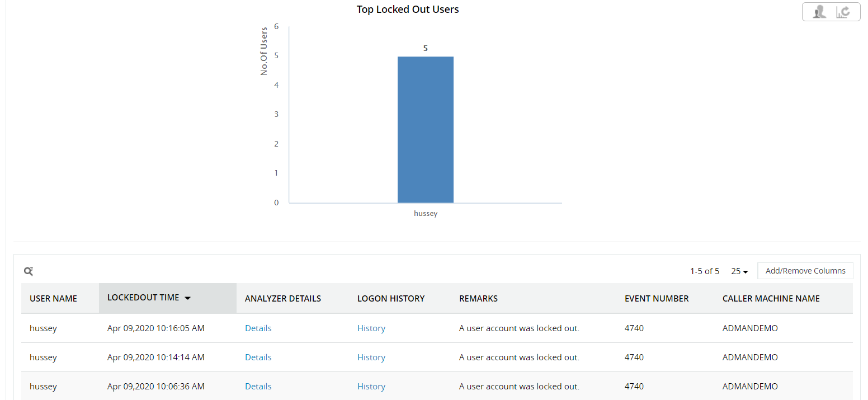
Task: Open Details link on the third row
Action: click(258, 386)
